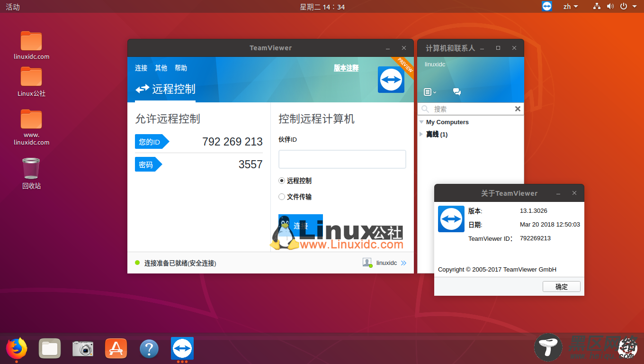Clear the contacts search with X icon
The height and width of the screenshot is (364, 644).
pyautogui.click(x=518, y=109)
